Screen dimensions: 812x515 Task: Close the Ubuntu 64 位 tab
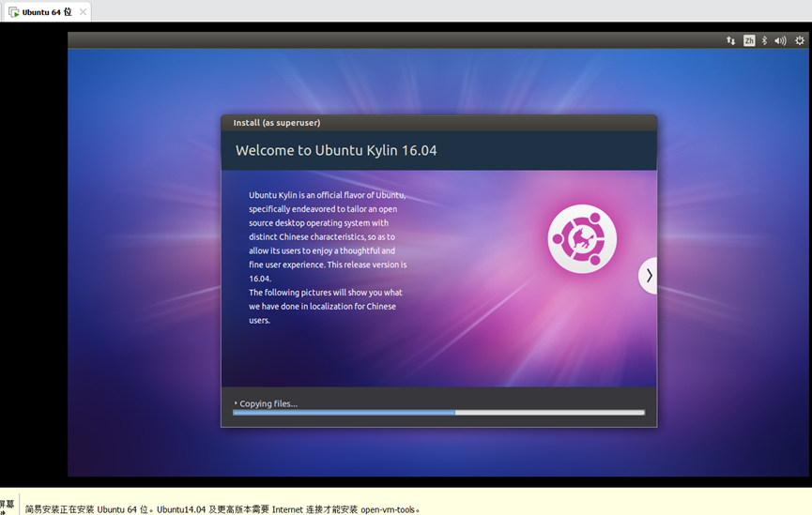(x=83, y=12)
